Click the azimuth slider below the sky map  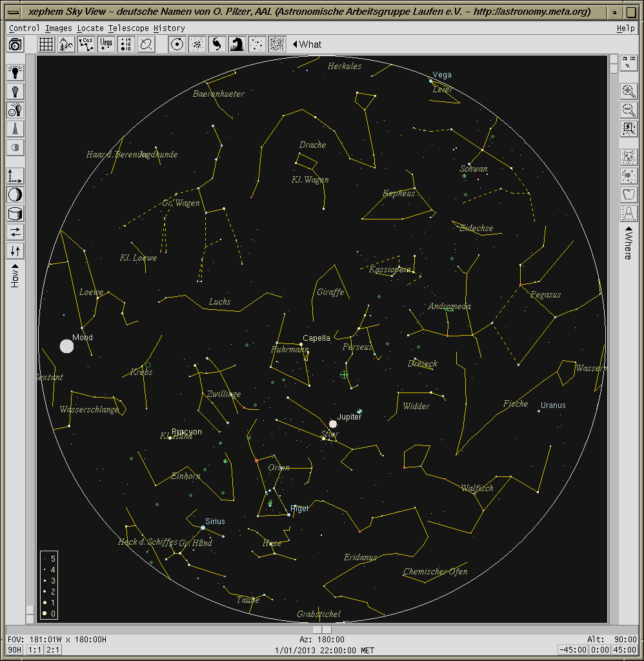[321, 629]
